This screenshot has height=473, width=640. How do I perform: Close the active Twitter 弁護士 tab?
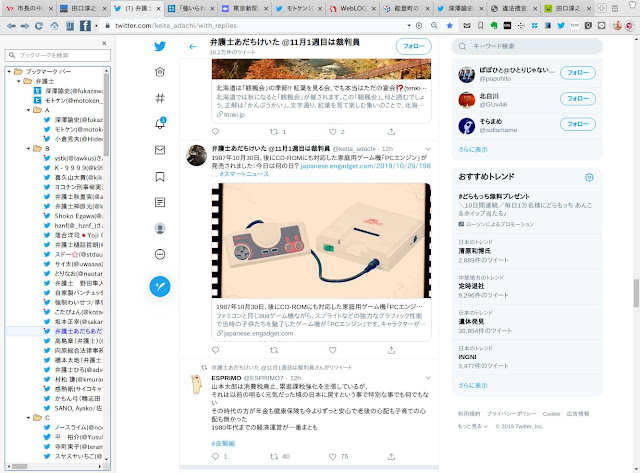(159, 8)
